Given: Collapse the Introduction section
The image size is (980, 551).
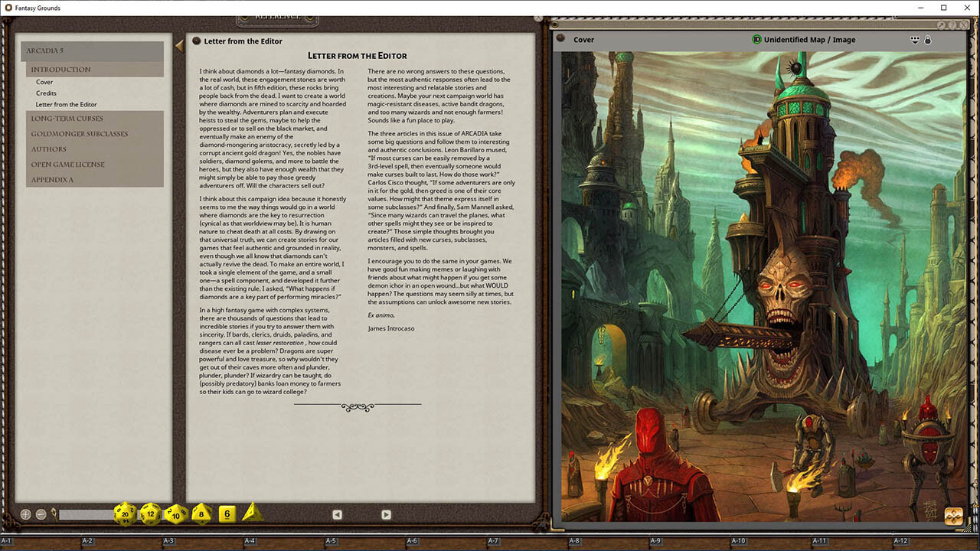Looking at the screenshot, I should (60, 70).
